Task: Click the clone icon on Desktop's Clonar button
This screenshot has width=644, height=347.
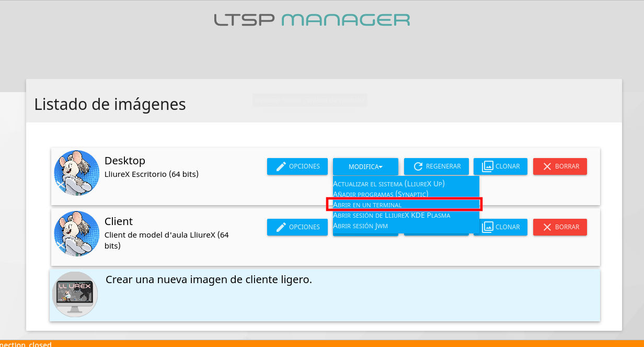Action: (x=487, y=166)
